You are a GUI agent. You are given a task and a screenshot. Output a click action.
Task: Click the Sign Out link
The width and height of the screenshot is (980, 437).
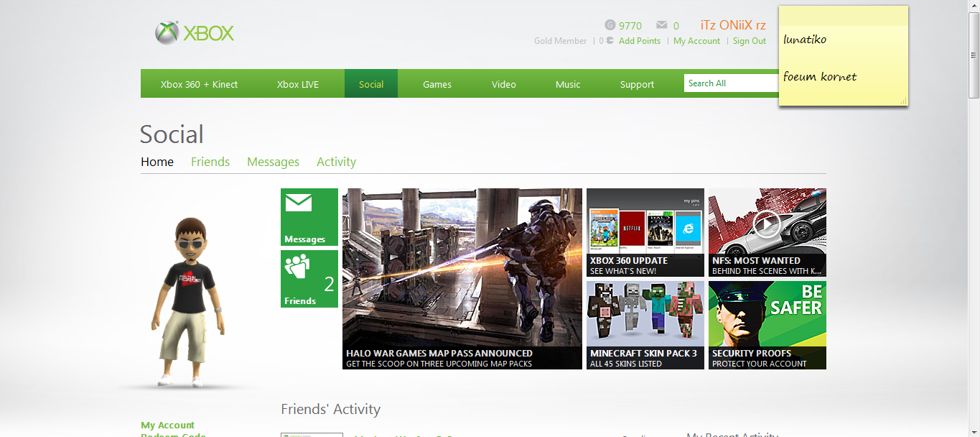(x=750, y=41)
